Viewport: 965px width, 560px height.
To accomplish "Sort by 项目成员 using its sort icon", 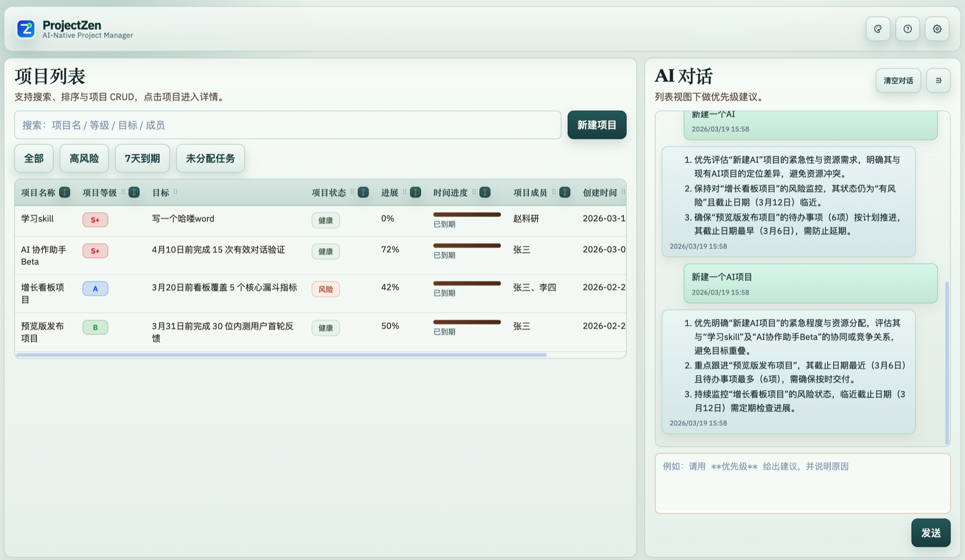I will (565, 192).
